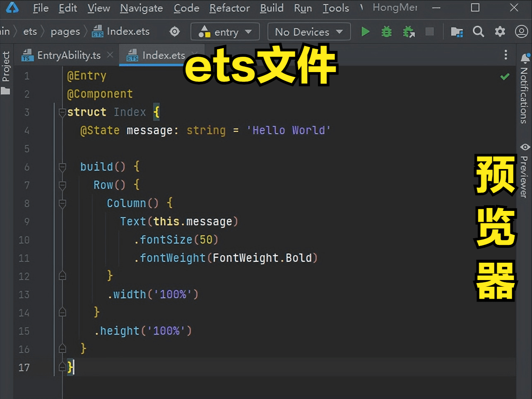
Task: Collapse the build() method fold
Action: (x=63, y=167)
